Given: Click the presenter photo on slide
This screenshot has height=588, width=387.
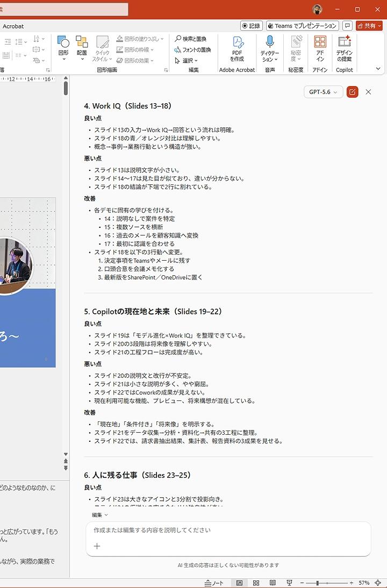Looking at the screenshot, I should click(x=16, y=266).
